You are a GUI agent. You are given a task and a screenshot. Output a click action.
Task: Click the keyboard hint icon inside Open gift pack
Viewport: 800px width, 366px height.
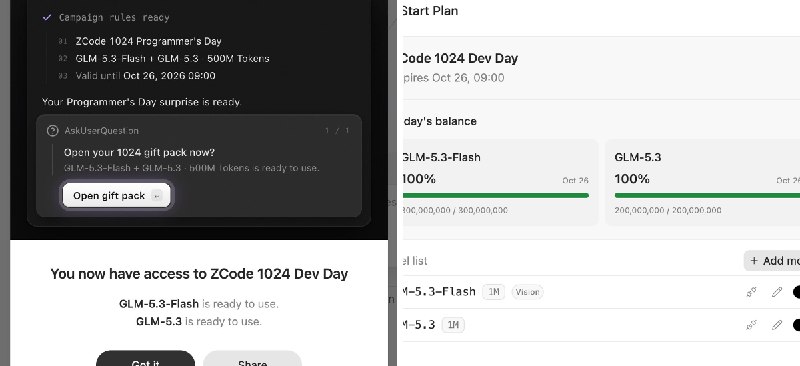pos(157,196)
